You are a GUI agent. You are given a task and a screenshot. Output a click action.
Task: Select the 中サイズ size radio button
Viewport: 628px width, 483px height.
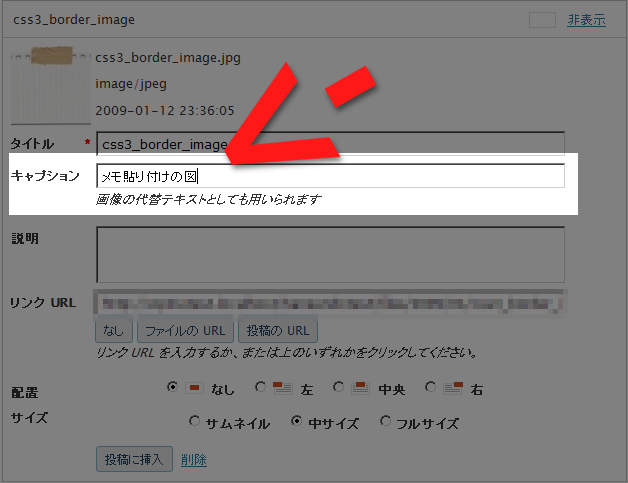pyautogui.click(x=296, y=422)
